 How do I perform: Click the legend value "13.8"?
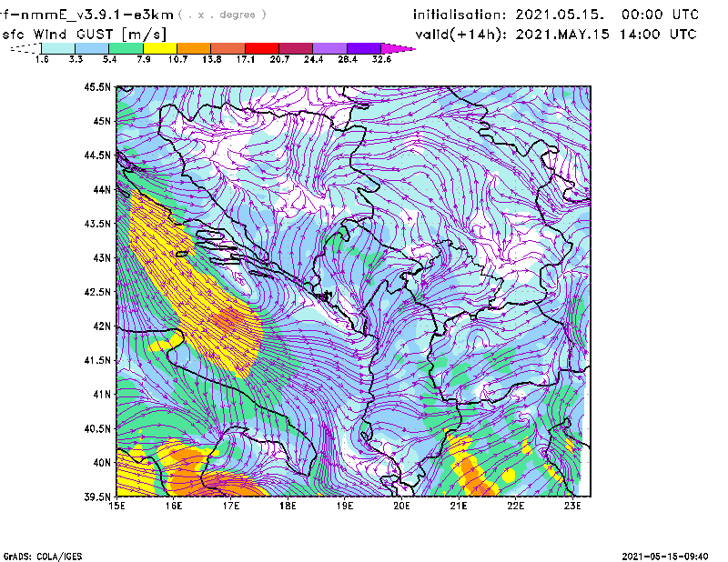[212, 59]
